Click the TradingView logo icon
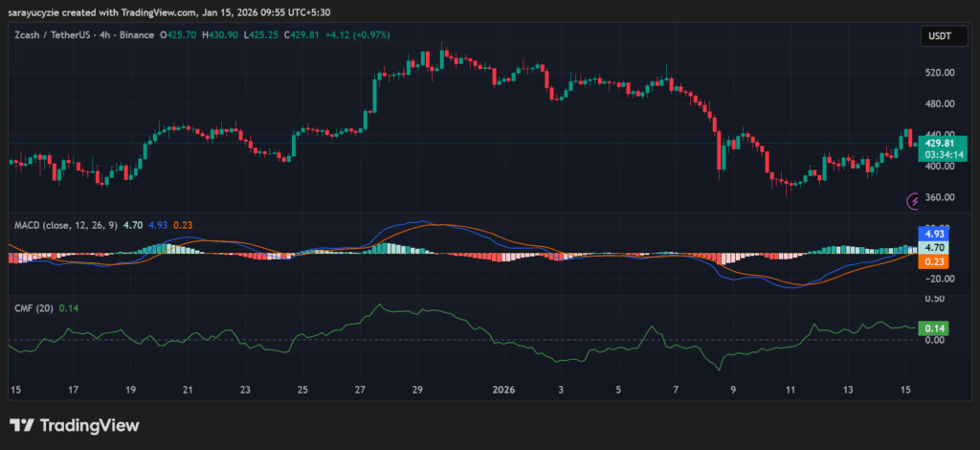Viewport: 980px width, 450px height. click(22, 425)
